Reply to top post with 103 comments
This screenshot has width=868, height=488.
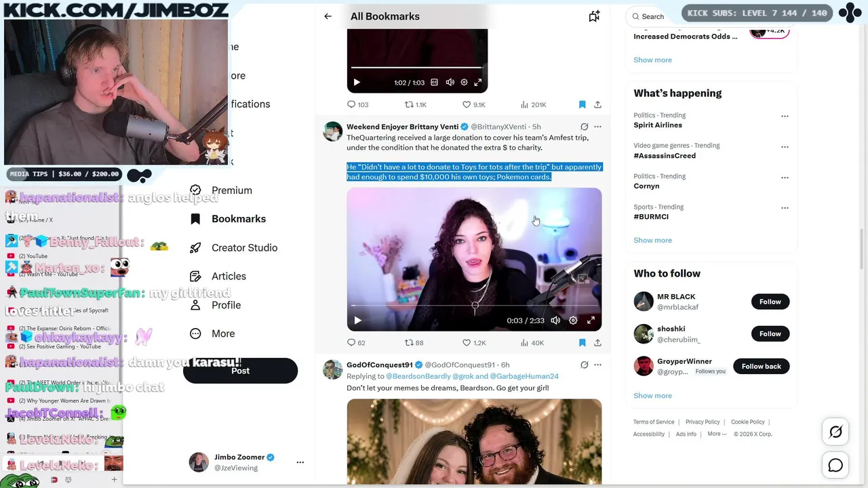[x=357, y=104]
